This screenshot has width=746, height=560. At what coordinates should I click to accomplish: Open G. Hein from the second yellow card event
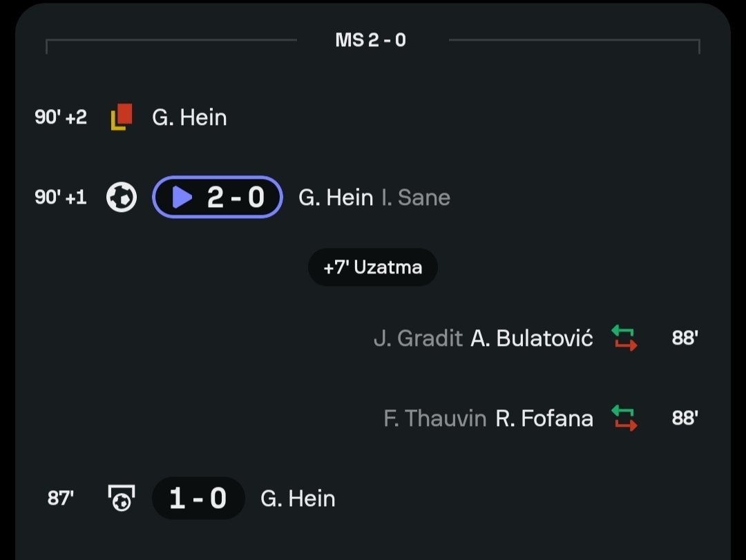click(x=189, y=117)
